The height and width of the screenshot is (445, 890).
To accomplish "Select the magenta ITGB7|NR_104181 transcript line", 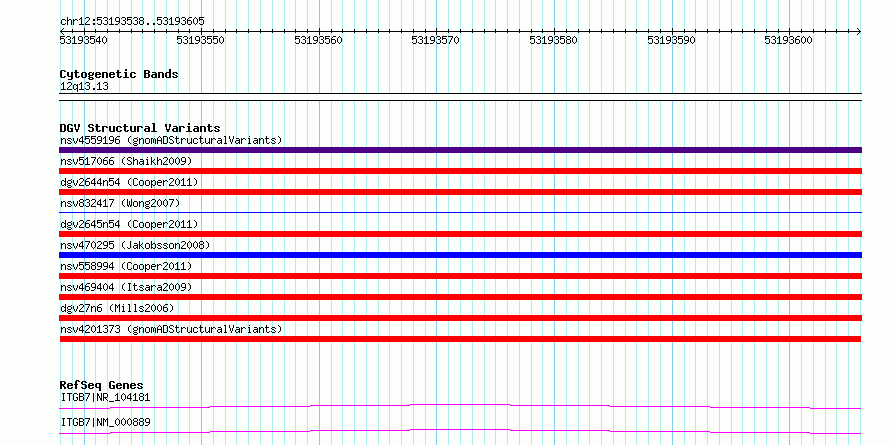I will pyautogui.click(x=460, y=406).
